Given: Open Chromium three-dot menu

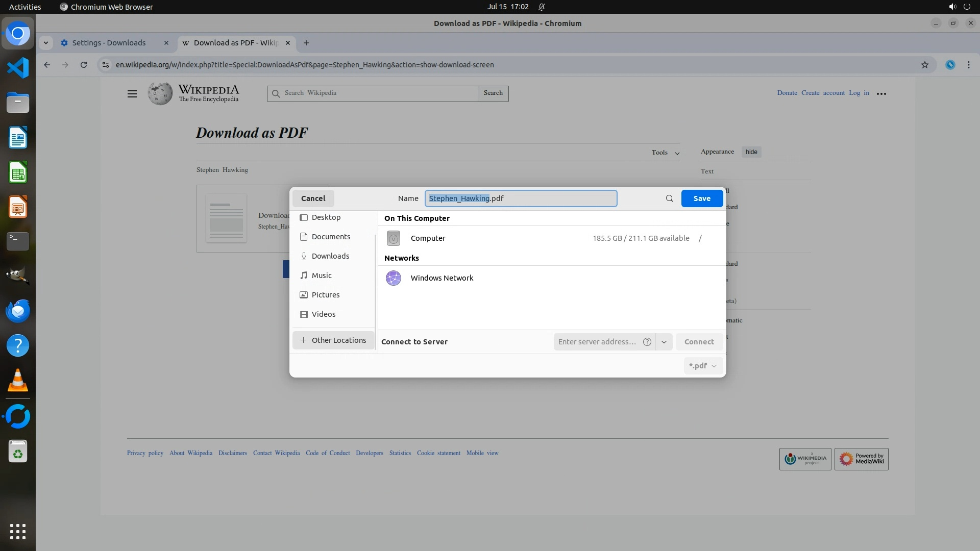Looking at the screenshot, I should [968, 65].
